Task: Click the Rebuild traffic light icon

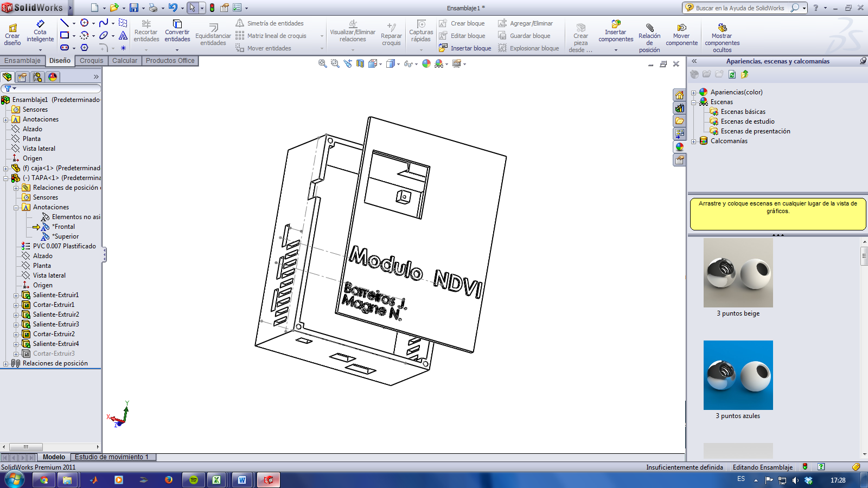Action: 212,8
